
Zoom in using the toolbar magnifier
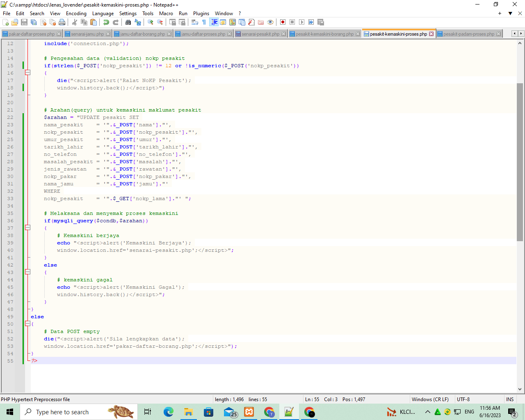[151, 22]
